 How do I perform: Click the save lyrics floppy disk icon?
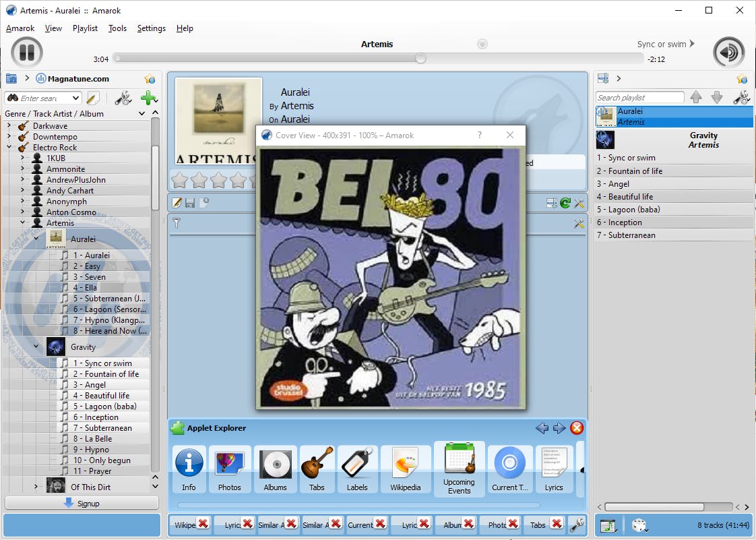point(190,203)
